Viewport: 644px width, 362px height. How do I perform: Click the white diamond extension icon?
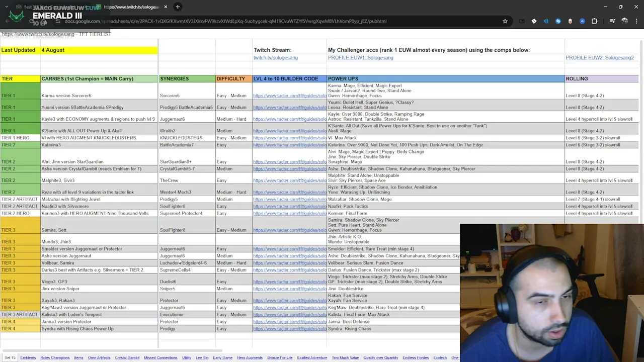click(534, 21)
